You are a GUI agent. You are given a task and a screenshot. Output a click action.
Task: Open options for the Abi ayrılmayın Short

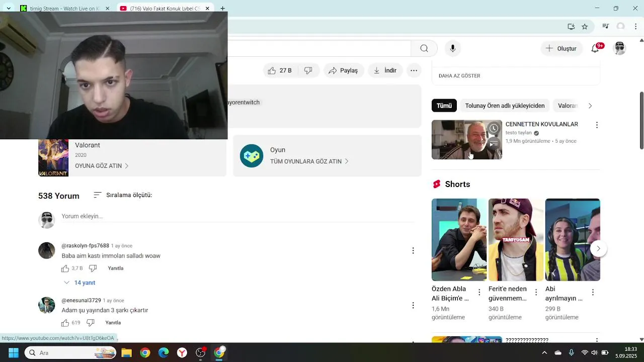pyautogui.click(x=593, y=292)
